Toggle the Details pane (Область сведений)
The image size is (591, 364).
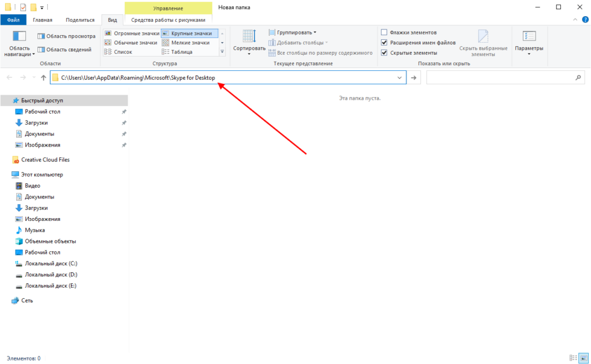coord(65,50)
